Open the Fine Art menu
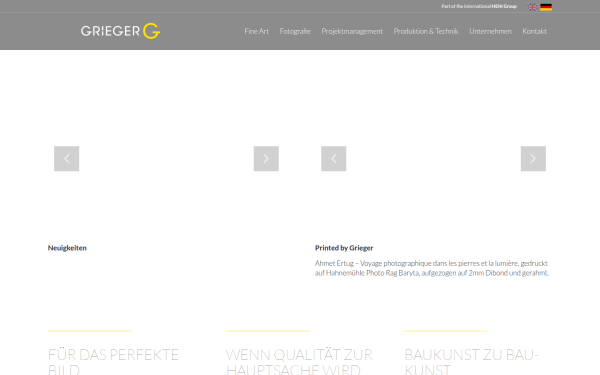This screenshot has height=375, width=600. (256, 31)
